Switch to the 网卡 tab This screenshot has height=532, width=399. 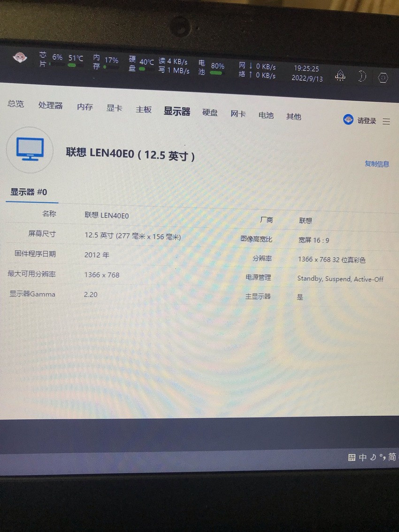pyautogui.click(x=238, y=114)
